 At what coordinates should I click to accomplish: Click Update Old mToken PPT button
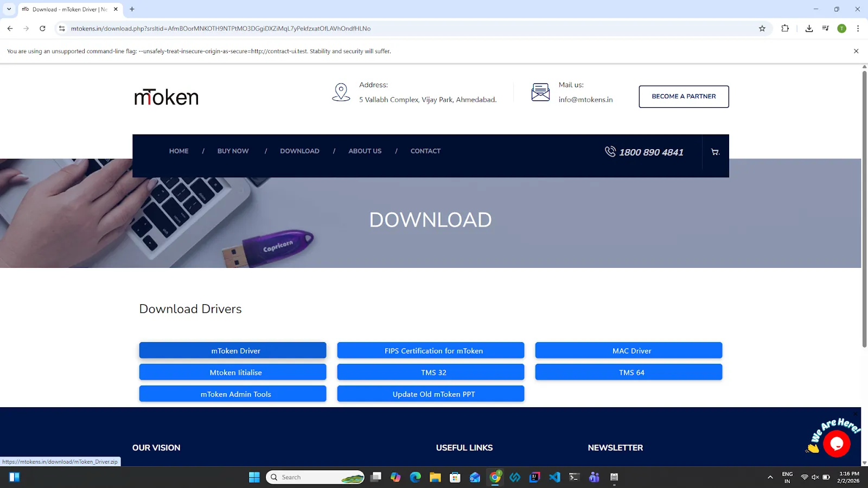[x=431, y=394]
